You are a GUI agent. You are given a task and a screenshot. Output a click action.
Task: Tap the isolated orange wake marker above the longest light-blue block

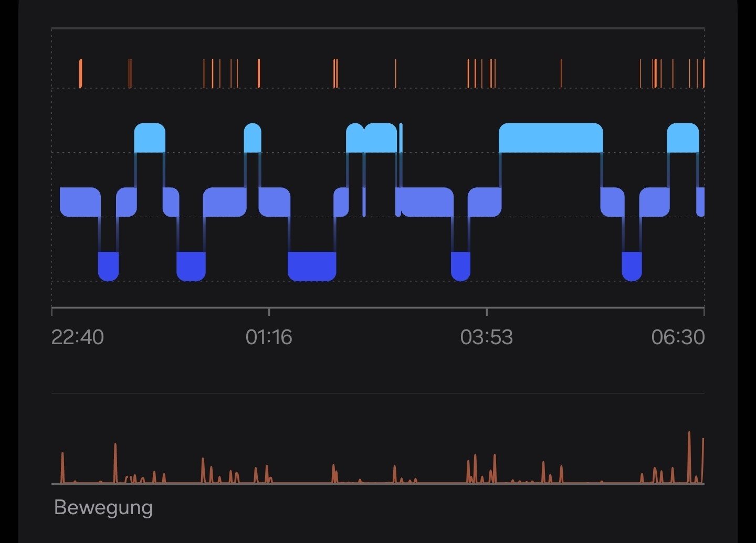tap(561, 73)
